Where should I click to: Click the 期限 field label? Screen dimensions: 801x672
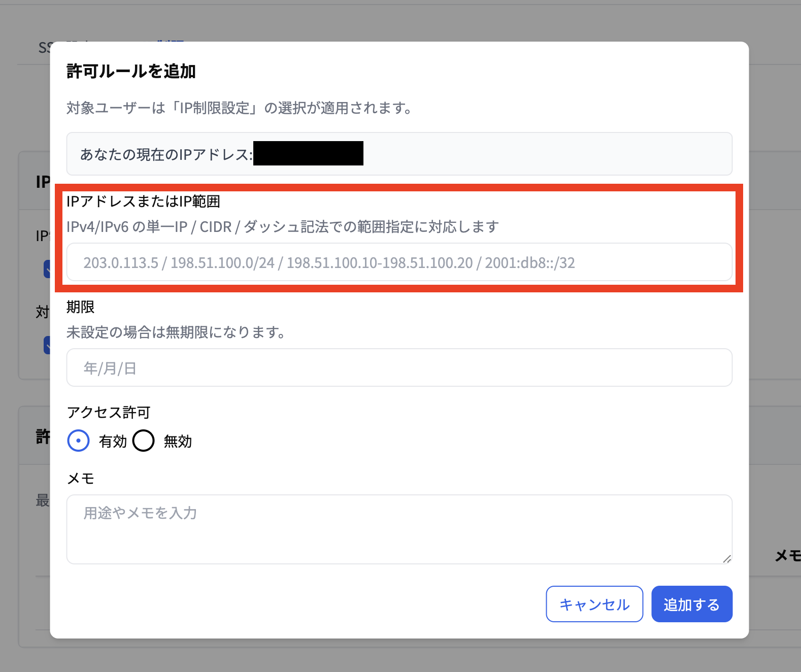[81, 307]
